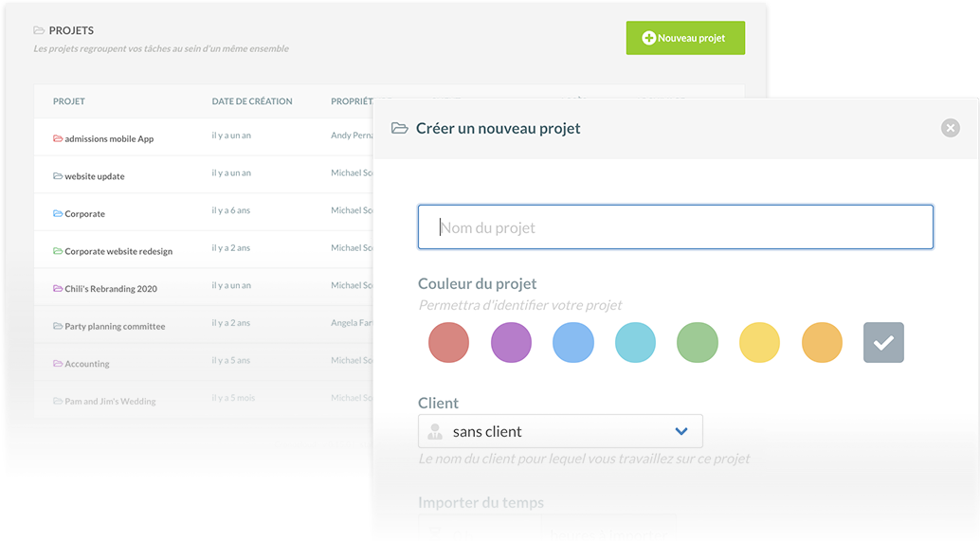Image resolution: width=980 pixels, height=541 pixels.
Task: Click owner Angela in Party planning committee row
Action: (352, 322)
